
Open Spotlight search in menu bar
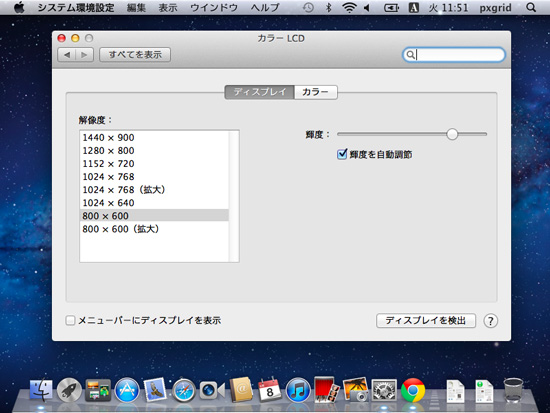(x=531, y=7)
